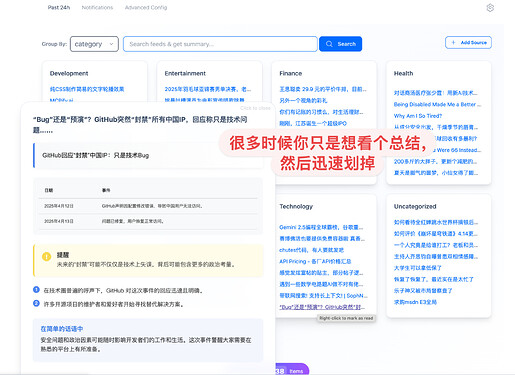Screen dimensions: 515x375
Task: Click the purple 38 items badge
Action: click(x=291, y=370)
